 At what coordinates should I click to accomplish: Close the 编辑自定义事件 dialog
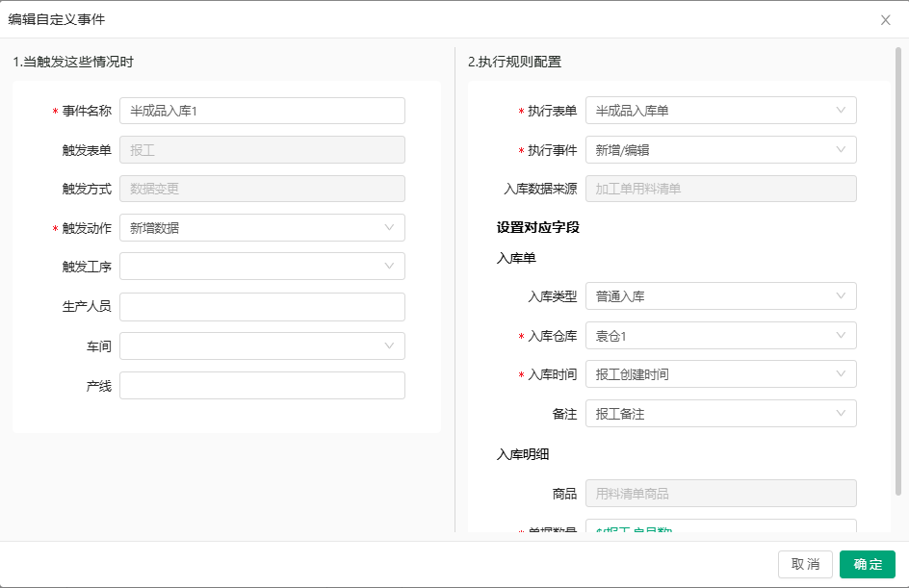tap(885, 19)
